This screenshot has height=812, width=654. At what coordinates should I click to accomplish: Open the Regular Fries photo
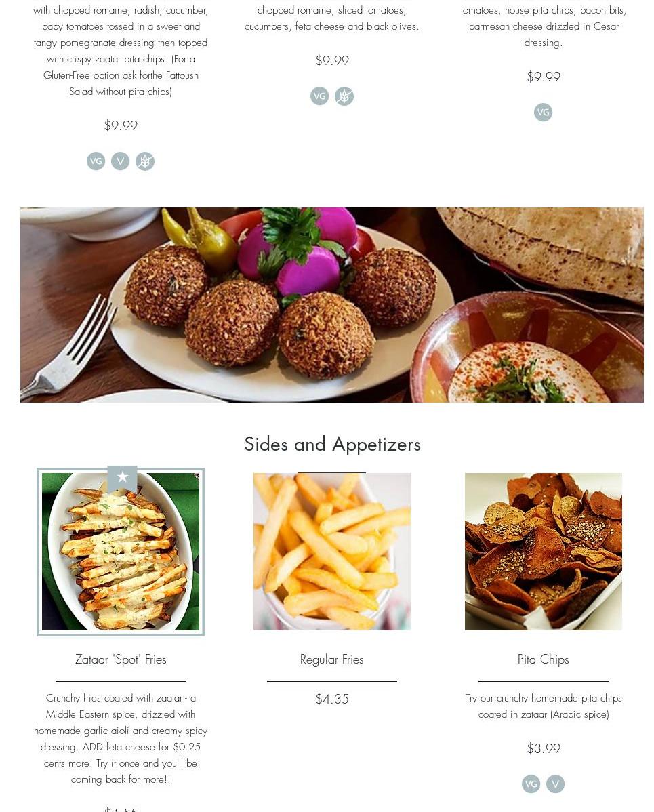tap(332, 552)
